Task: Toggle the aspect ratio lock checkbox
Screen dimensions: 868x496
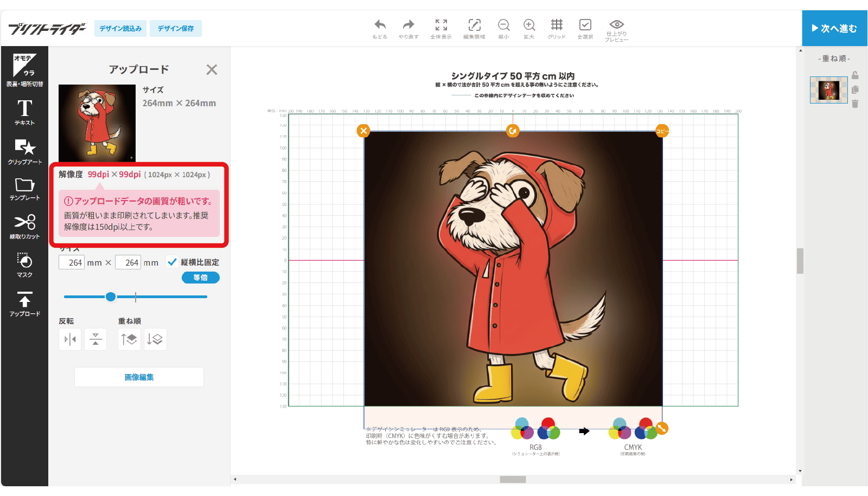Action: pyautogui.click(x=173, y=262)
